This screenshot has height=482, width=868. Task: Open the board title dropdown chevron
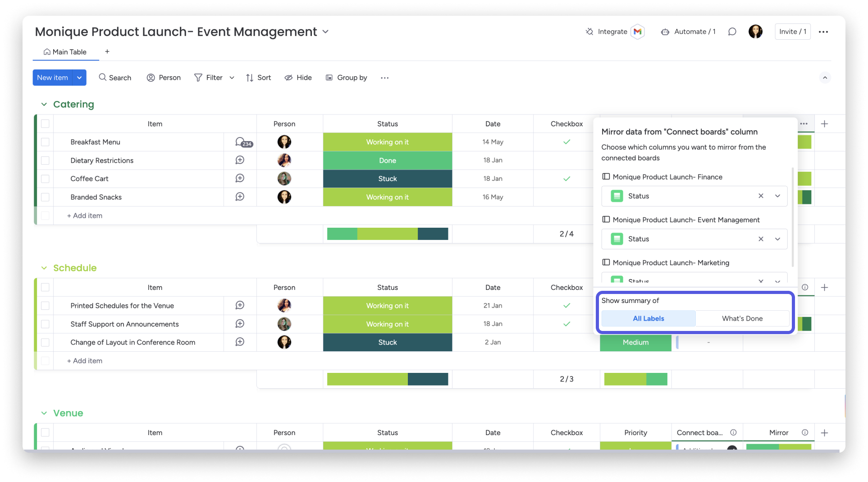click(x=325, y=32)
